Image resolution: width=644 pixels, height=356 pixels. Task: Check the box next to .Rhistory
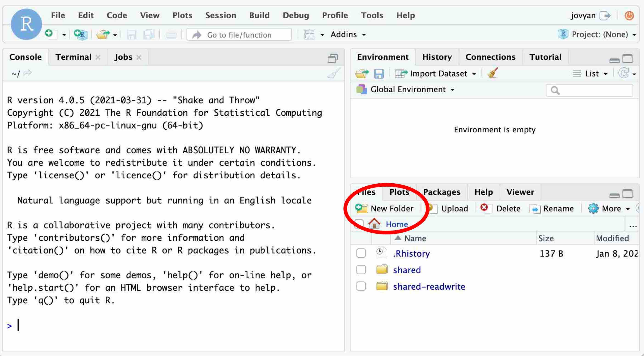[x=361, y=253]
